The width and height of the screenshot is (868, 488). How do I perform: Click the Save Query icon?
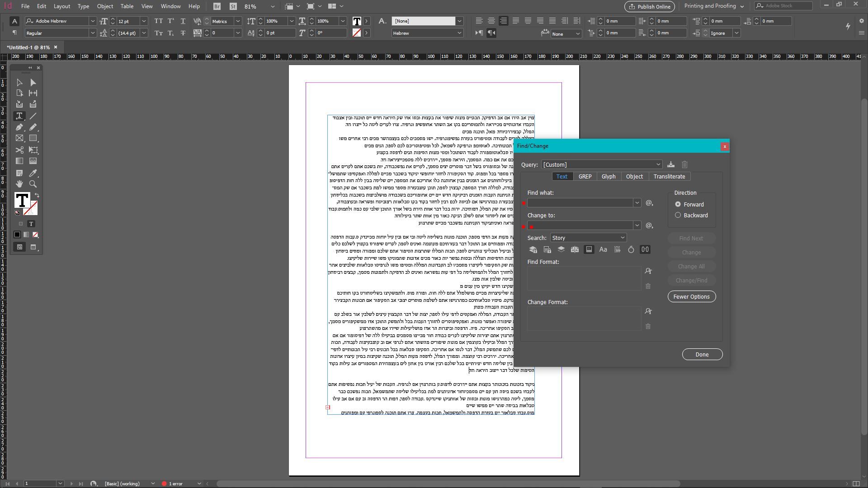[671, 164]
